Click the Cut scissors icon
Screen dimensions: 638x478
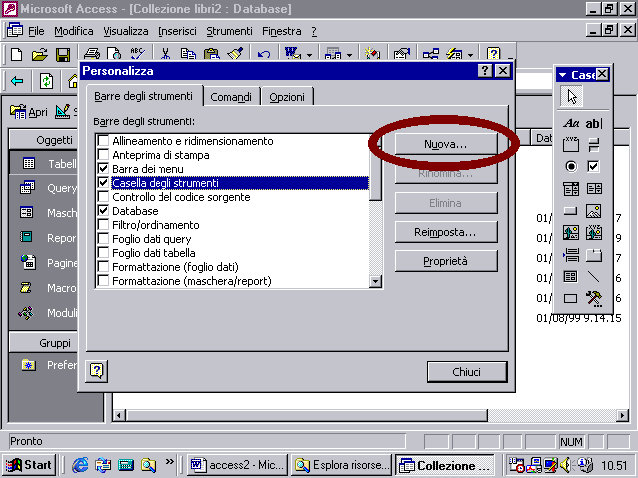(165, 54)
